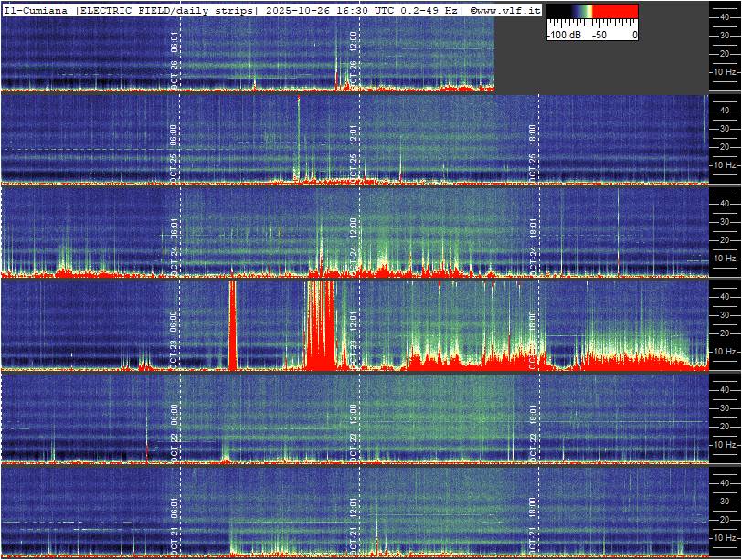742x560 pixels.
Task: Select the OCT 23 06:00 time marker
Action: tap(175, 334)
